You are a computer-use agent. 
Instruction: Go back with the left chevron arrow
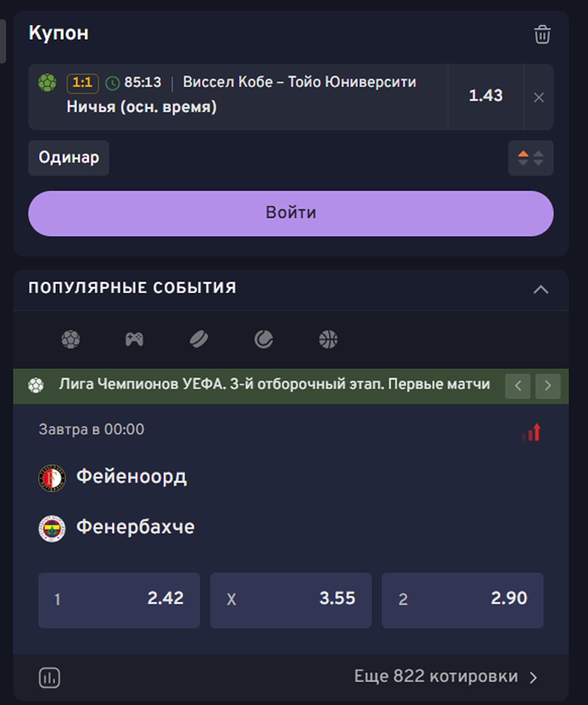click(x=518, y=385)
